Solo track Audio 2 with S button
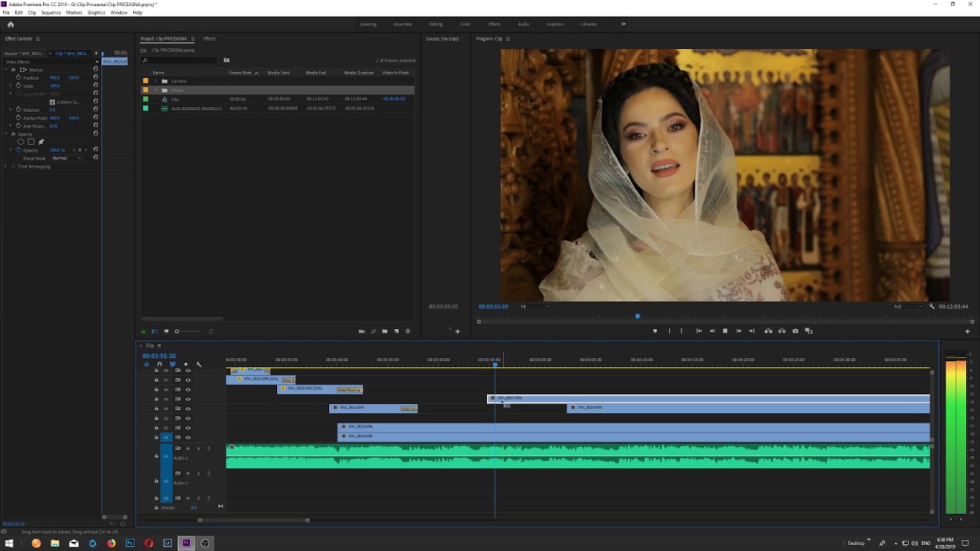The height and width of the screenshot is (551, 980). click(198, 474)
